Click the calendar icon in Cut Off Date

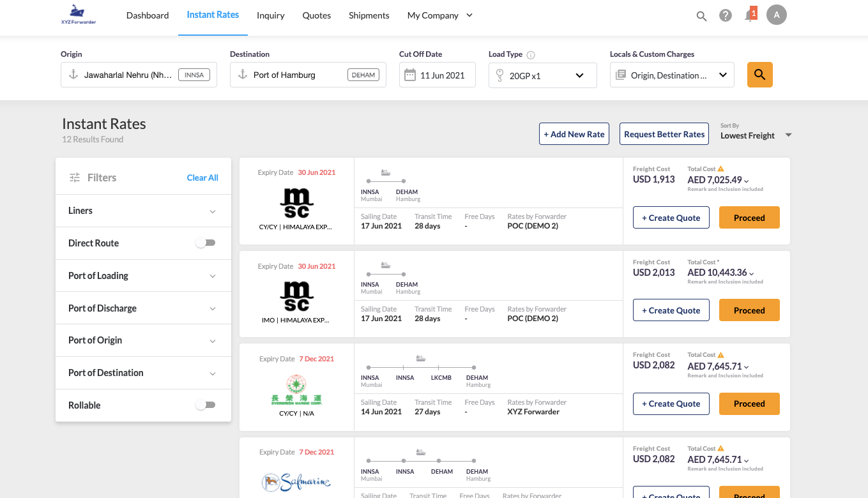pos(409,75)
